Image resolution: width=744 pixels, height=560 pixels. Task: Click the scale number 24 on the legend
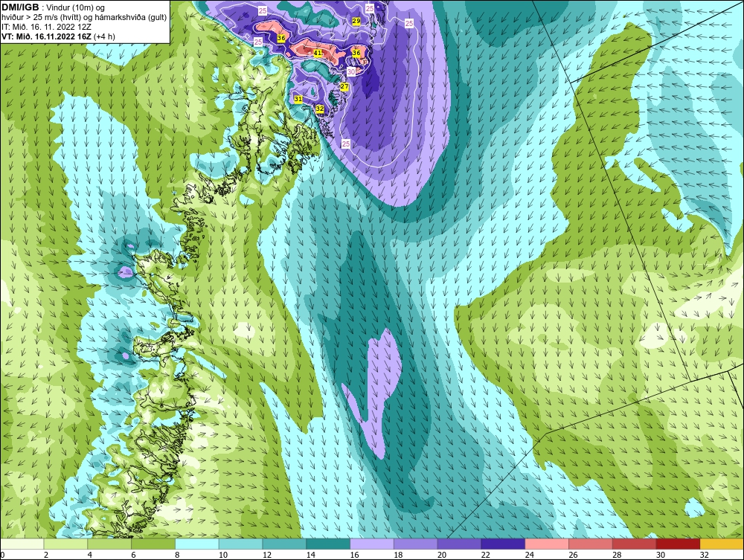click(529, 555)
